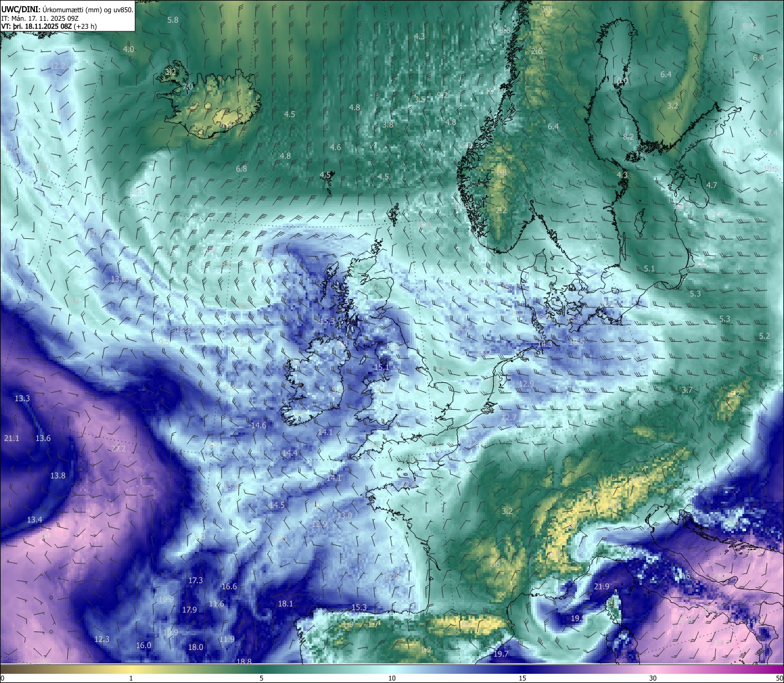Click the 21.9 value near Corsica
The width and height of the screenshot is (784, 683).
coord(602,586)
